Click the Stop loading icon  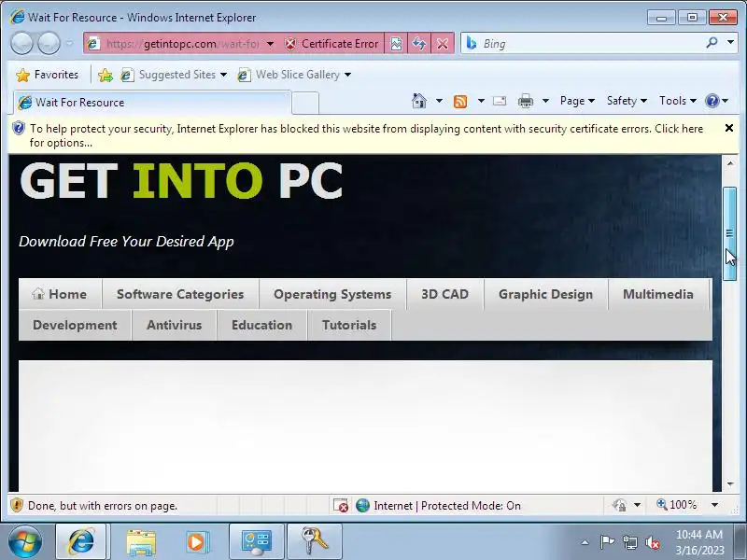coord(443,44)
